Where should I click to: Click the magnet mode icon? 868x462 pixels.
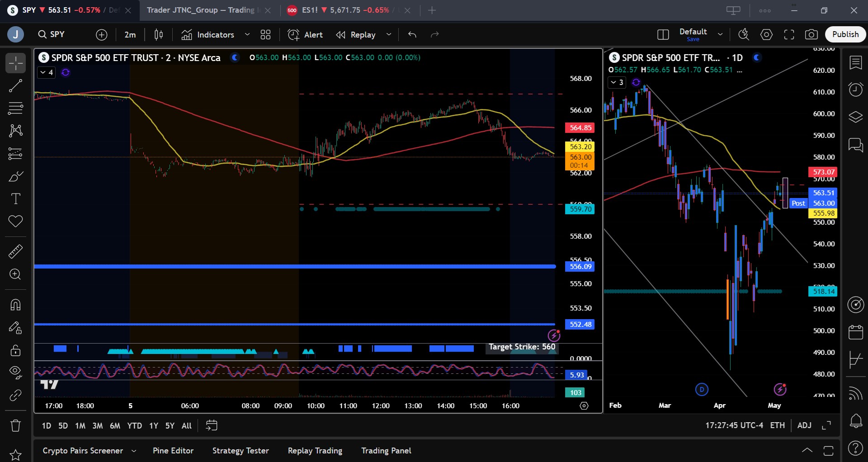[x=15, y=305]
